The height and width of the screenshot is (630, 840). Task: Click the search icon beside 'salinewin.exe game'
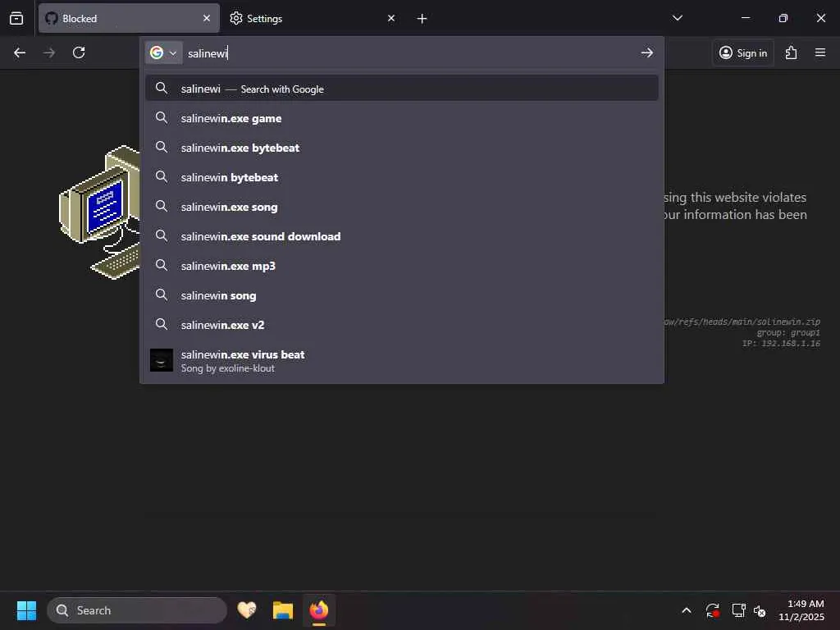tap(162, 117)
